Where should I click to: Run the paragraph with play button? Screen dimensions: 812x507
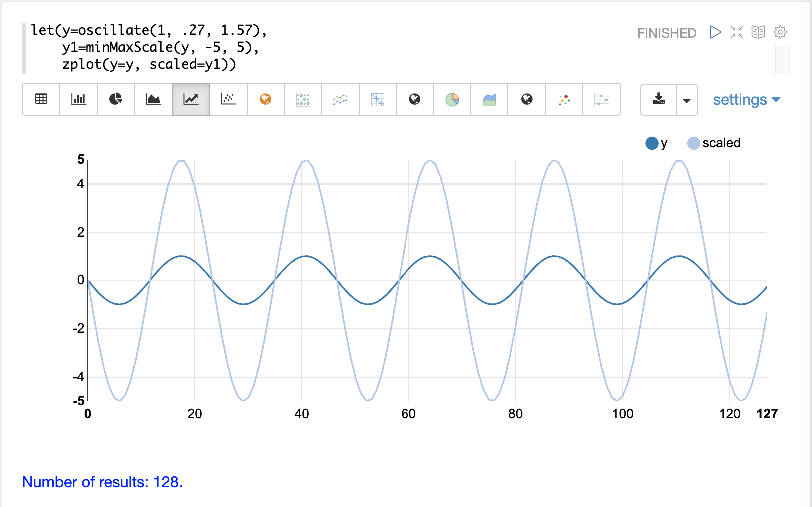[715, 32]
